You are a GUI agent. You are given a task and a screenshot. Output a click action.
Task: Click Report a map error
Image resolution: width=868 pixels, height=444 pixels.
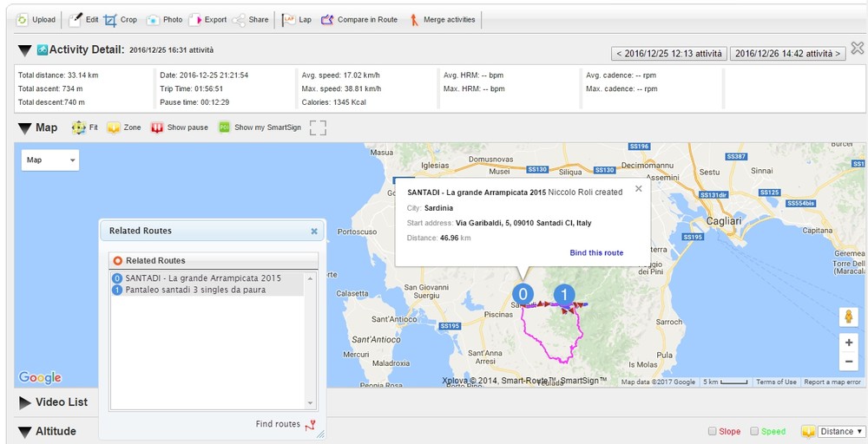[832, 382]
